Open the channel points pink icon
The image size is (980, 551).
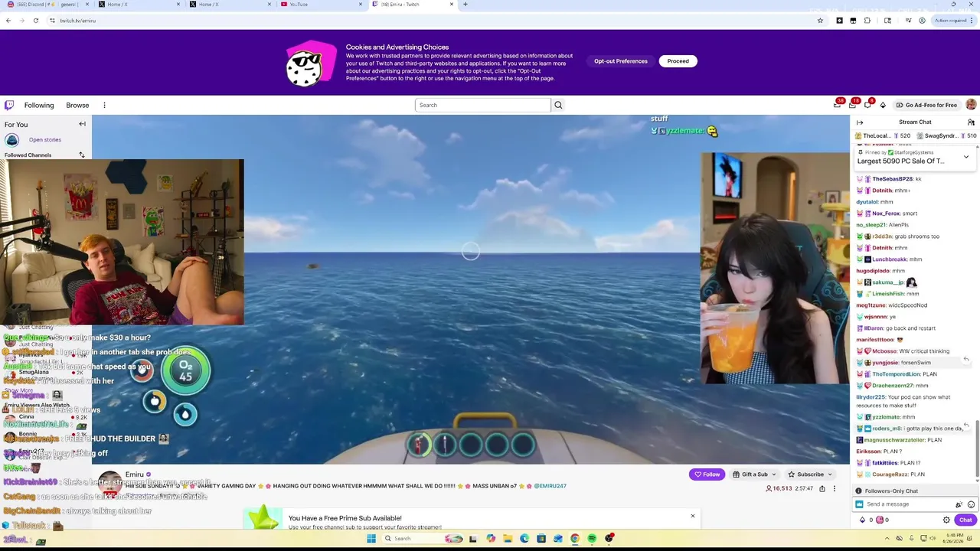tap(880, 520)
